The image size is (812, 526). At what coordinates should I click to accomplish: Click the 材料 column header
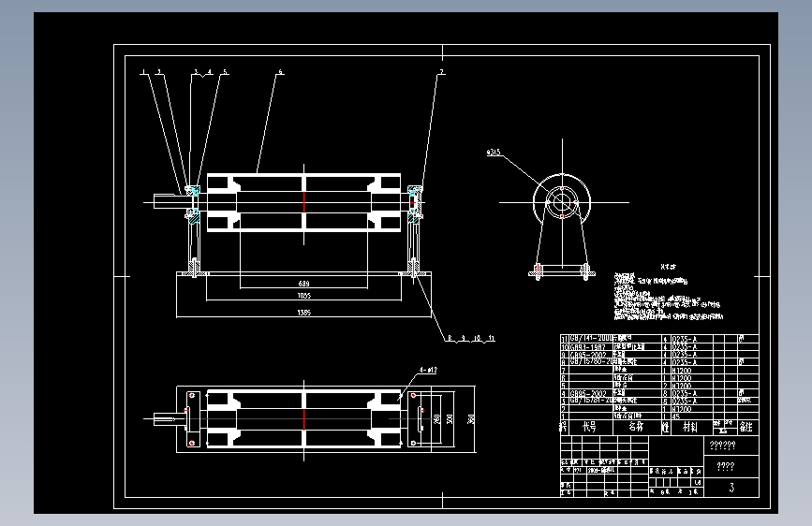coord(690,427)
